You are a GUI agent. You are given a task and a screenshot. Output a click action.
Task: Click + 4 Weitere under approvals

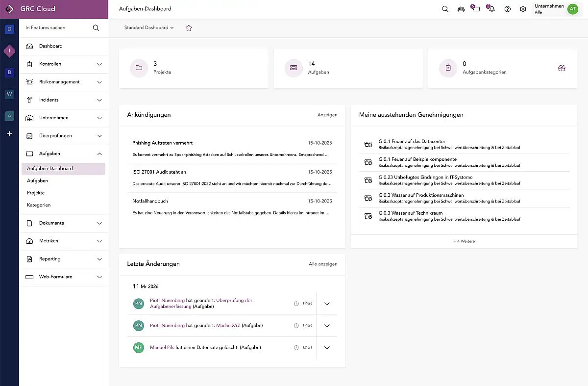pos(464,241)
